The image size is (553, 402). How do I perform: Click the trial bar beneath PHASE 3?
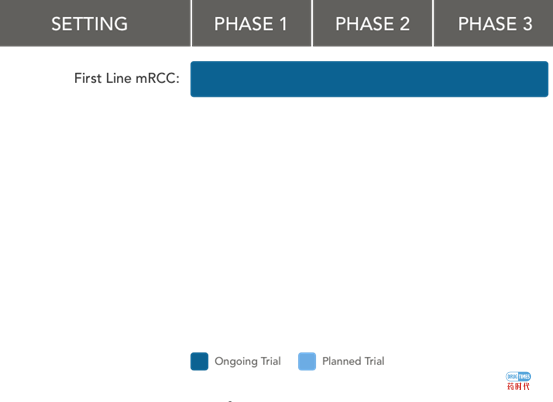491,79
